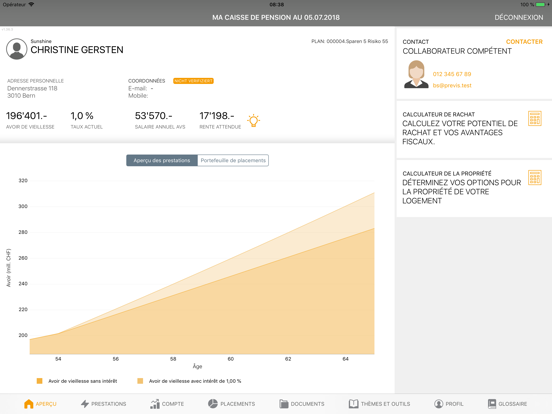Open the Compte bar chart icon
Viewport: 552px width, 414px height.
point(155,404)
